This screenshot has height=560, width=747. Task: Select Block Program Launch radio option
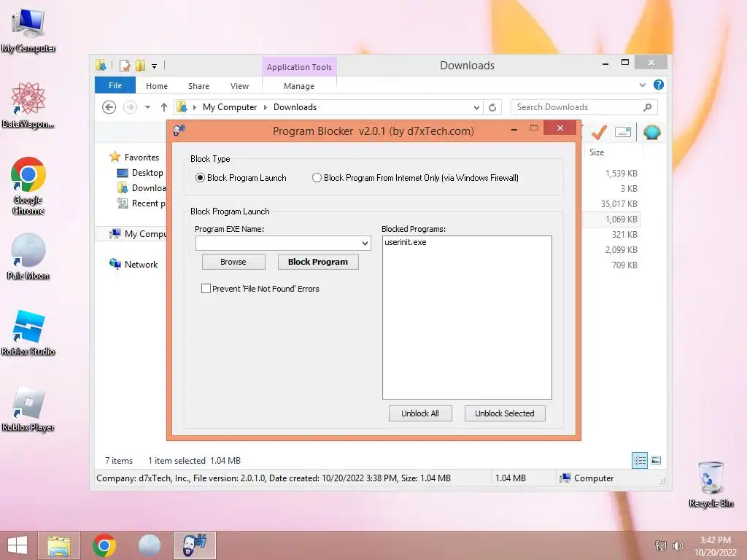click(x=241, y=178)
